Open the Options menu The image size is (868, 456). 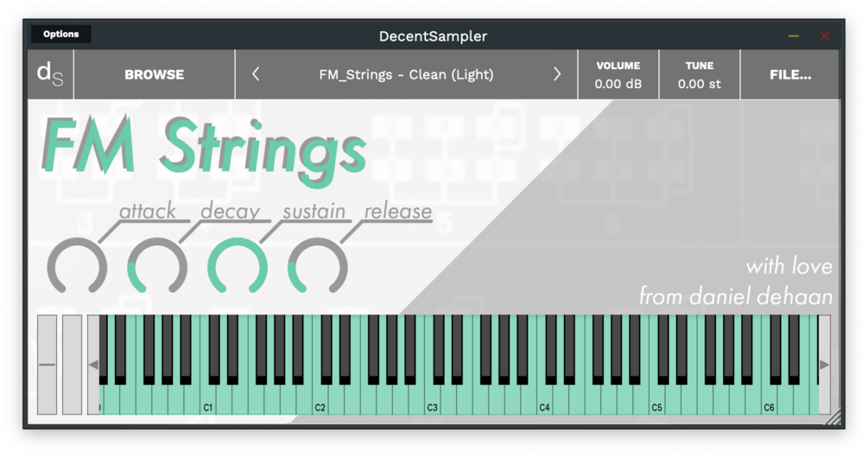(61, 35)
